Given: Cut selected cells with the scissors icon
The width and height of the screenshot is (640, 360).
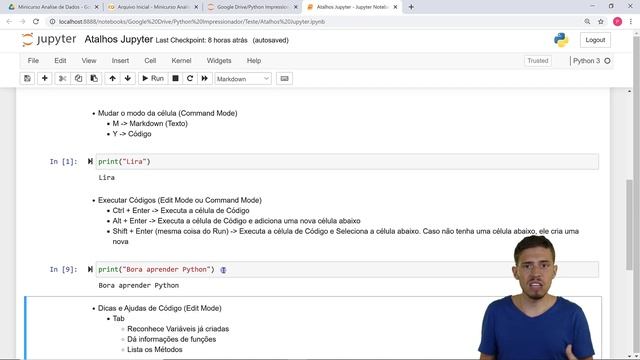Looking at the screenshot, I should [x=62, y=78].
